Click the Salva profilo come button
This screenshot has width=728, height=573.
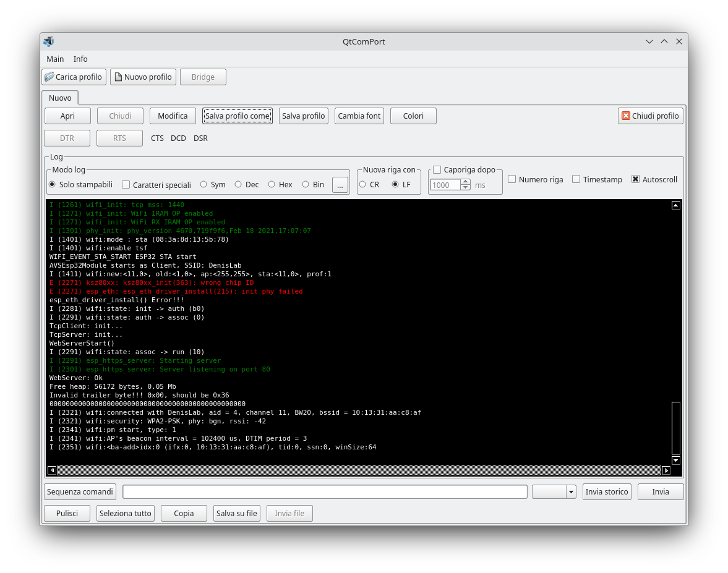(237, 116)
